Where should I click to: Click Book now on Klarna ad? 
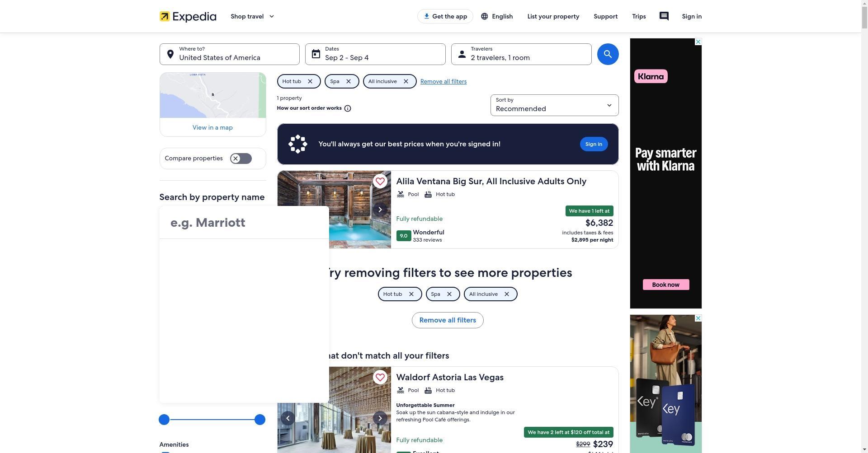pyautogui.click(x=666, y=285)
